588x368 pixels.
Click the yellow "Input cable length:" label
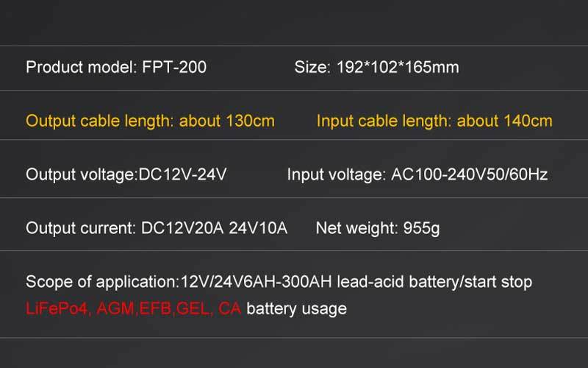click(x=384, y=121)
